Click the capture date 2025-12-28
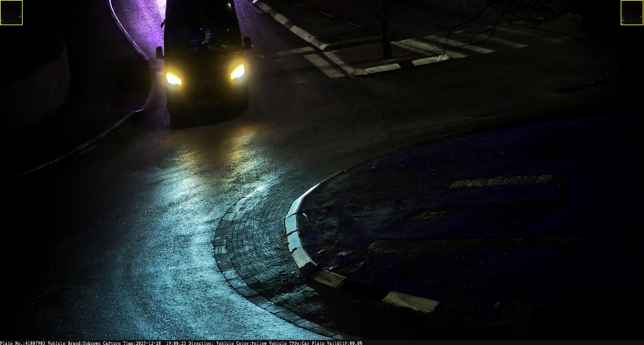This screenshot has width=644, height=345. [148, 343]
